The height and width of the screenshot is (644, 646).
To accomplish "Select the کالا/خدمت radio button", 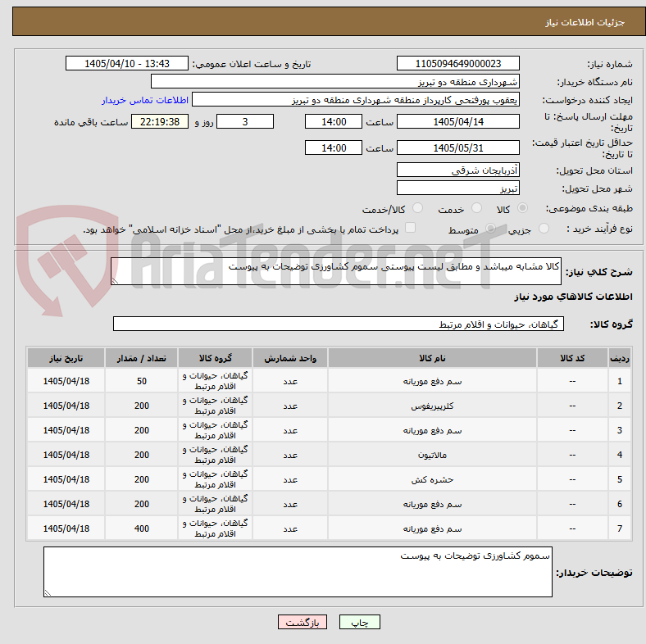I will [x=417, y=208].
